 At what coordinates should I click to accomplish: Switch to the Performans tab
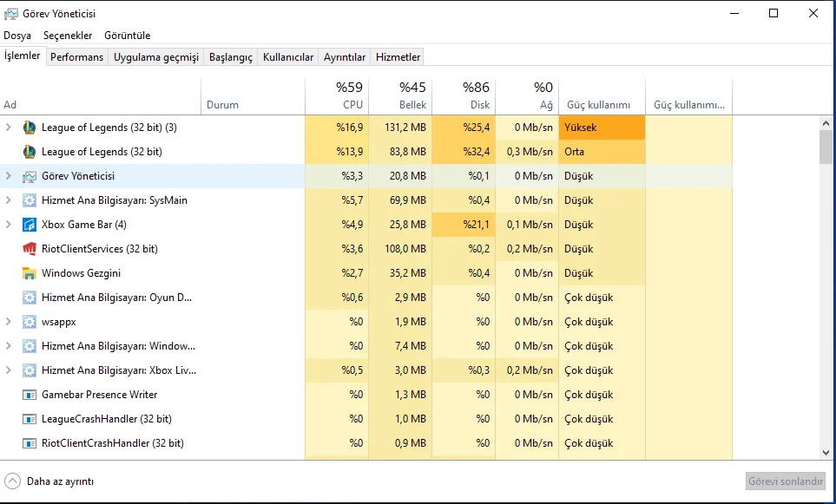click(x=76, y=57)
